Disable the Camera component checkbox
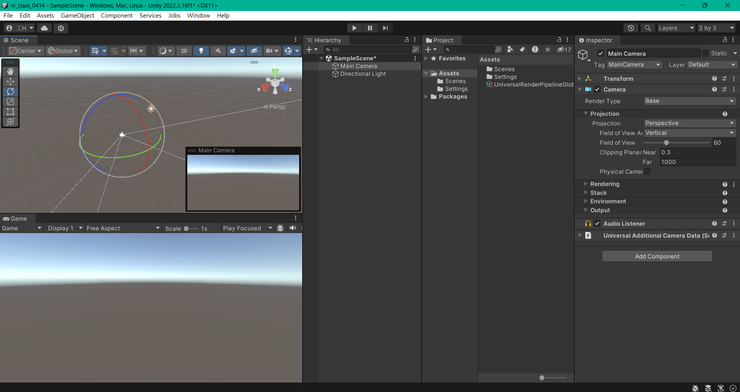The image size is (740, 392). click(597, 90)
